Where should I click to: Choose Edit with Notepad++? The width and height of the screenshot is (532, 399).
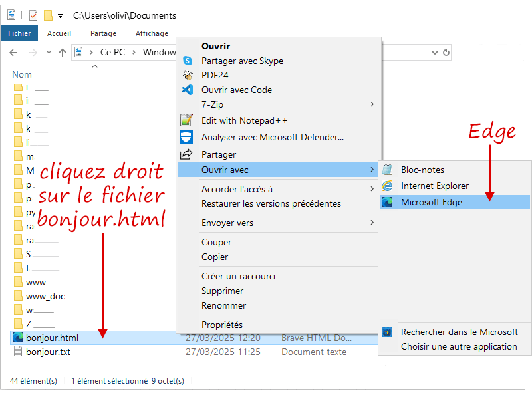(x=244, y=120)
